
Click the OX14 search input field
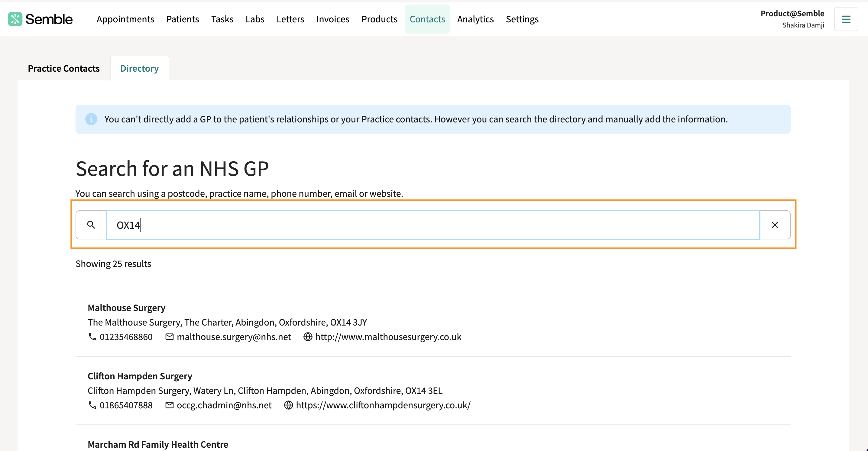(x=433, y=225)
